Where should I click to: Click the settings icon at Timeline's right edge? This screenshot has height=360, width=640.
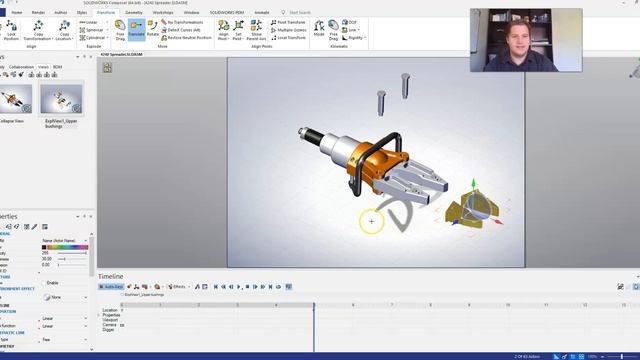tap(620, 287)
